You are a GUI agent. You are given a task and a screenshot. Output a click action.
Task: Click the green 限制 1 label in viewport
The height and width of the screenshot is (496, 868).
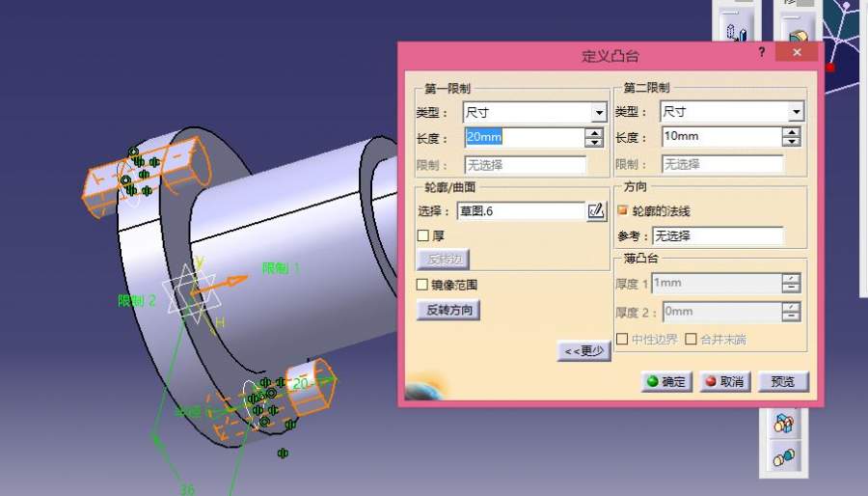coord(281,268)
